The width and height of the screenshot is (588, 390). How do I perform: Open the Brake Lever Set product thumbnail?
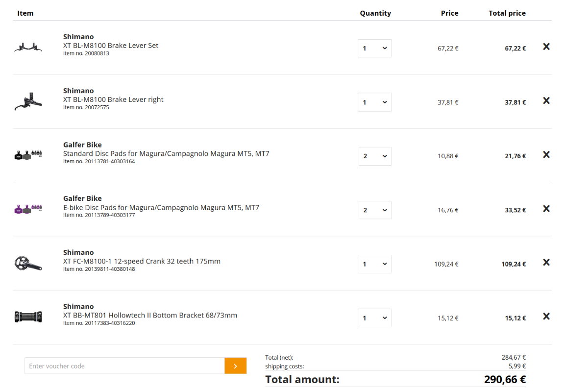coord(28,48)
